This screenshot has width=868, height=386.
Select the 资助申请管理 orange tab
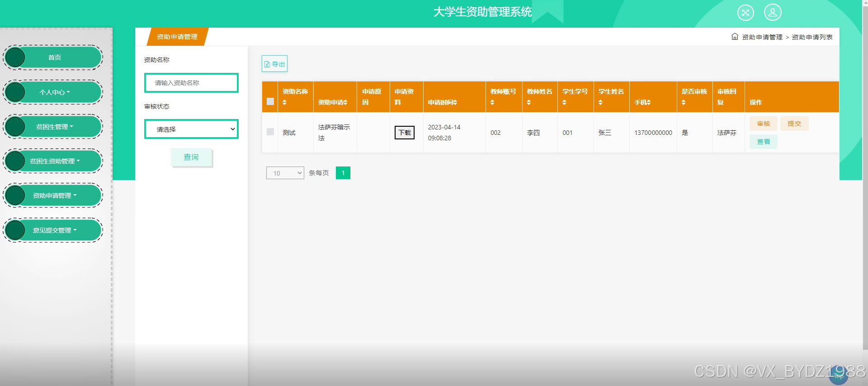click(177, 37)
